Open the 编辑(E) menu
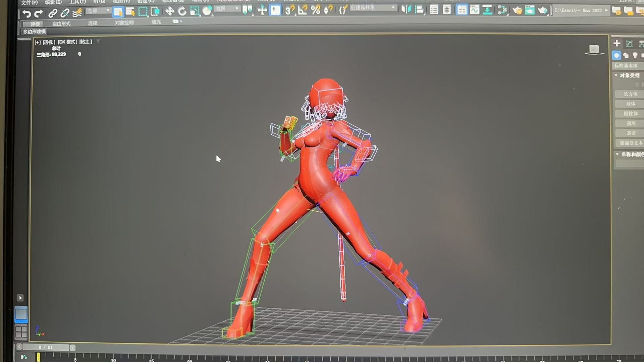 (x=53, y=2)
